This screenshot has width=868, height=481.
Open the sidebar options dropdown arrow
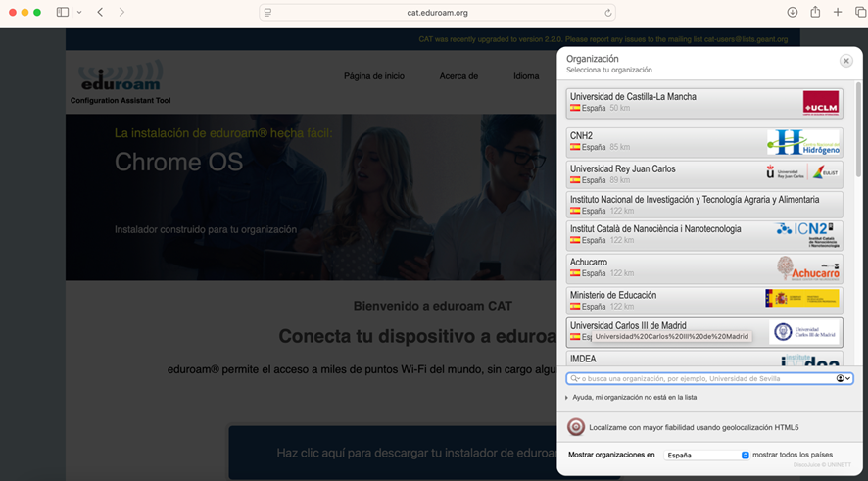(x=79, y=12)
